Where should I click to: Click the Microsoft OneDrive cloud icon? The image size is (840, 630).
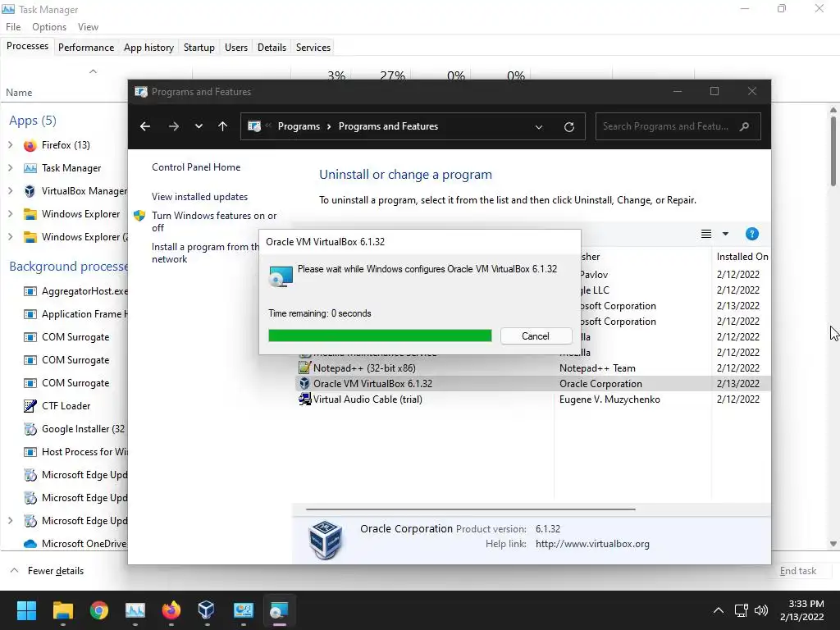(x=30, y=544)
